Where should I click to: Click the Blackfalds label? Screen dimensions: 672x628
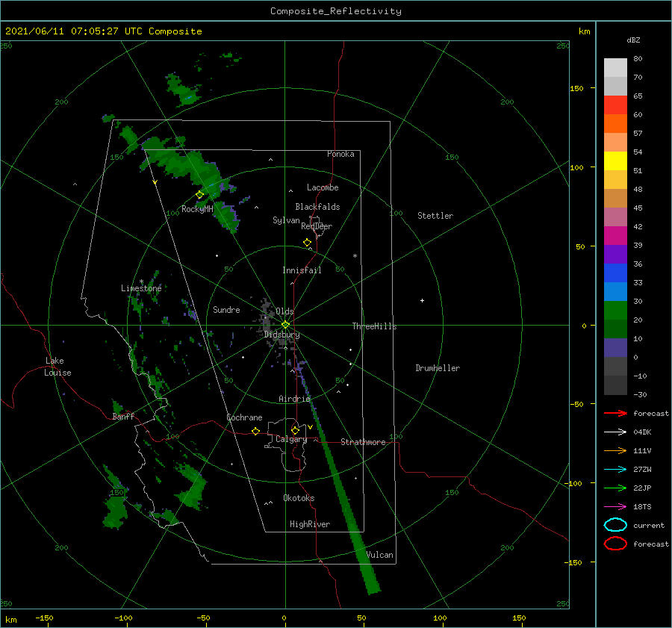[317, 207]
